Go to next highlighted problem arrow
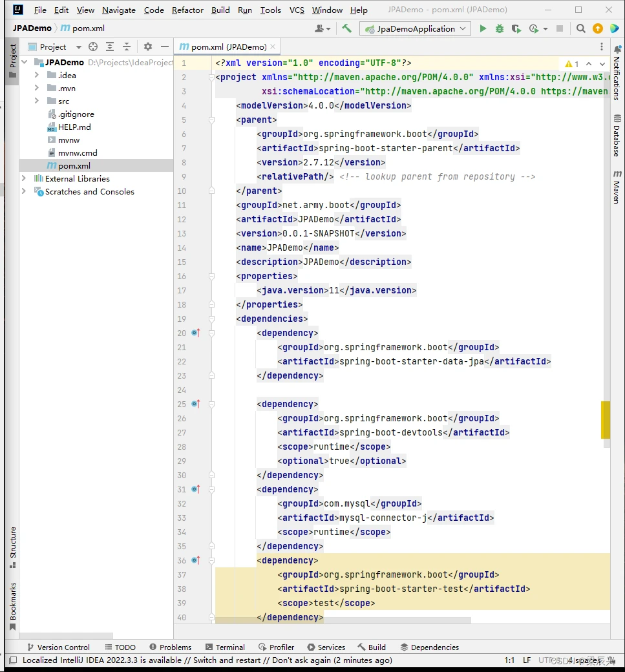 (x=602, y=64)
